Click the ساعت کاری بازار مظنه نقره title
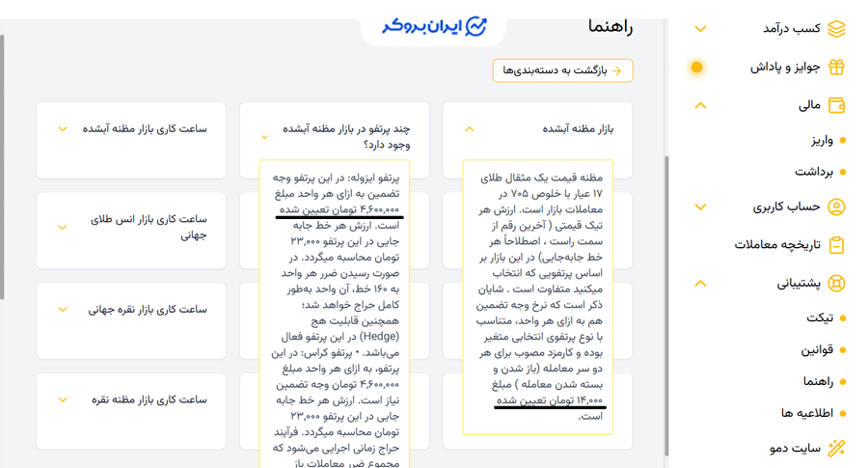868x468 pixels. 149,399
